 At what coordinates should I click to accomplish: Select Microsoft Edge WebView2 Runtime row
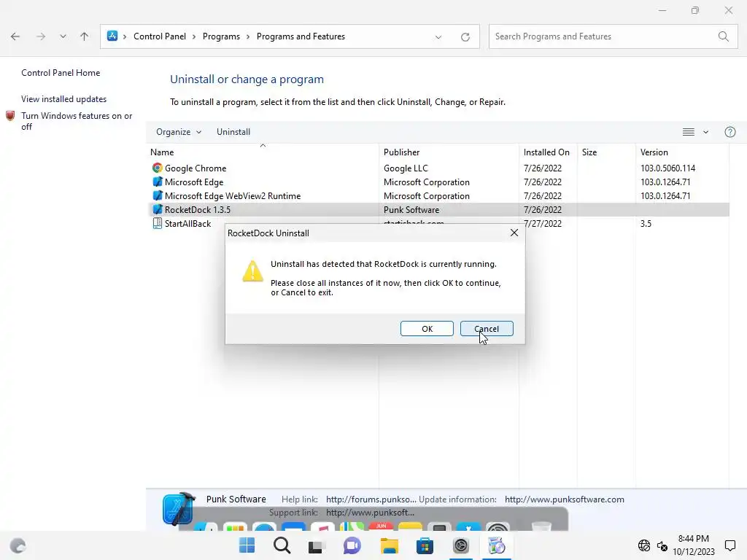tap(439, 195)
